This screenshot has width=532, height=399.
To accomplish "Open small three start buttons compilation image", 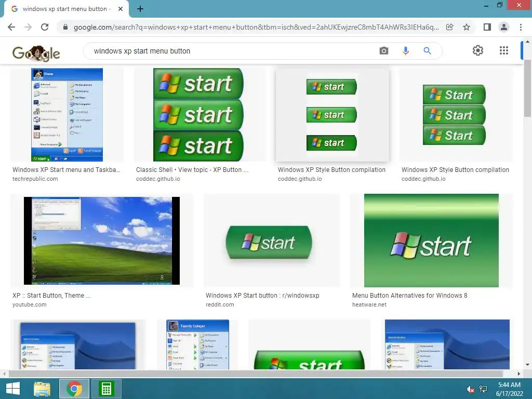I will (332, 115).
